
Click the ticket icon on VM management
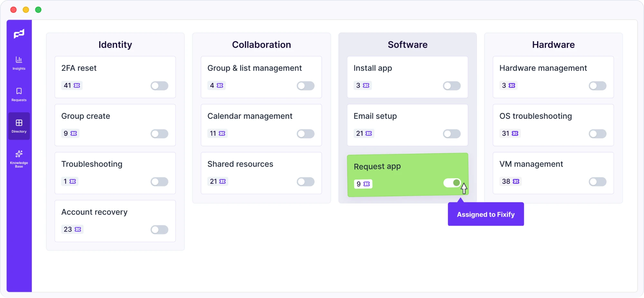(x=516, y=182)
